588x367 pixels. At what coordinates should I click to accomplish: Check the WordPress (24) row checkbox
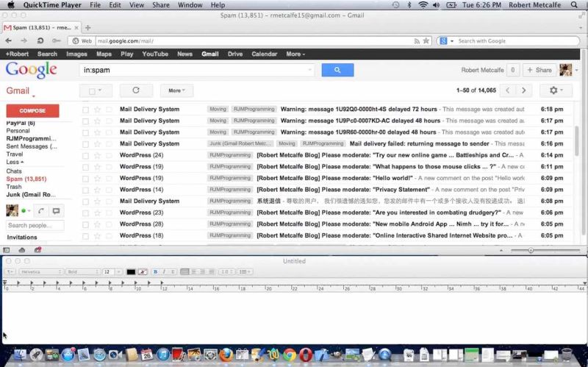85,155
